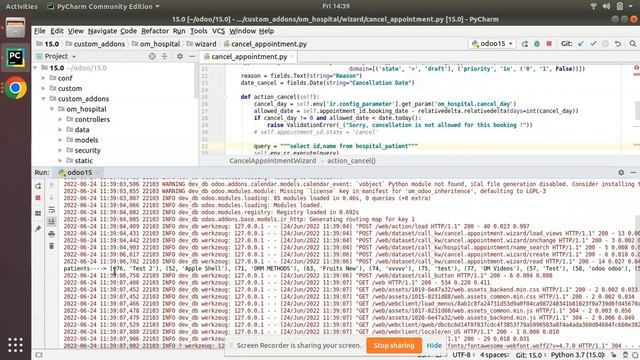Open the Run panel gear settings

(621, 172)
